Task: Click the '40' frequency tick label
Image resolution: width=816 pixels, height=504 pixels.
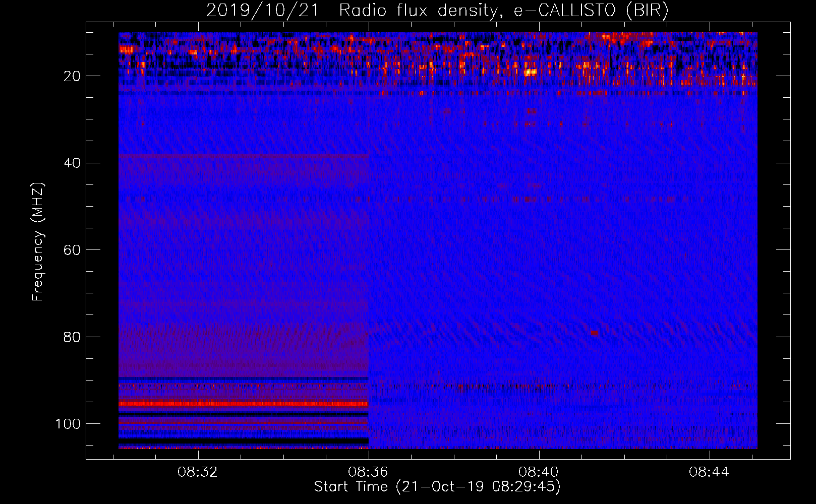Action: pos(73,163)
